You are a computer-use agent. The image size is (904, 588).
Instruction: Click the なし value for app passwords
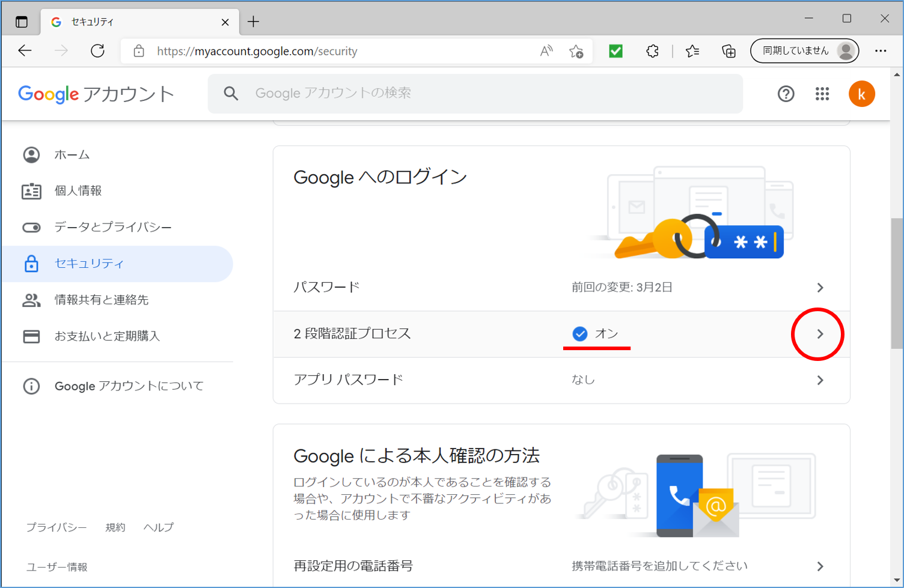click(583, 380)
